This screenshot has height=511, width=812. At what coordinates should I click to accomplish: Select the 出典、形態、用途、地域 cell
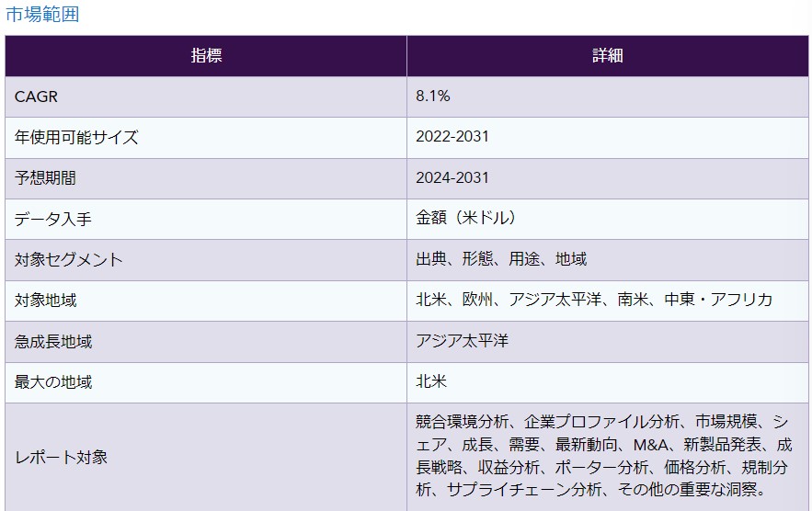pyautogui.click(x=608, y=260)
